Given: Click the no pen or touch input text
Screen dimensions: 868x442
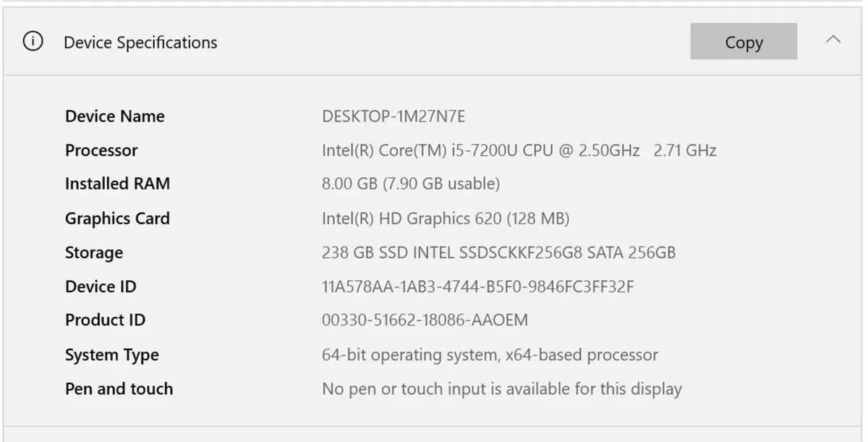Looking at the screenshot, I should (501, 388).
